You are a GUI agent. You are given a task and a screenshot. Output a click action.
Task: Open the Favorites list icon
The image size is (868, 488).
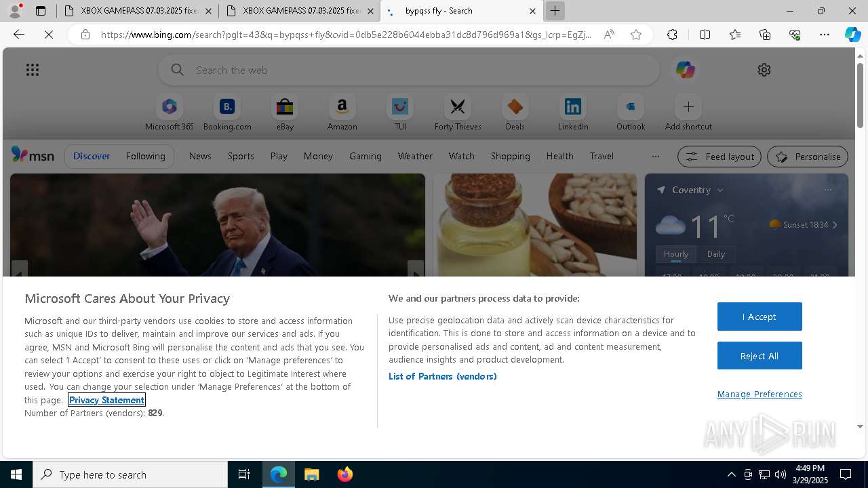[x=735, y=35]
